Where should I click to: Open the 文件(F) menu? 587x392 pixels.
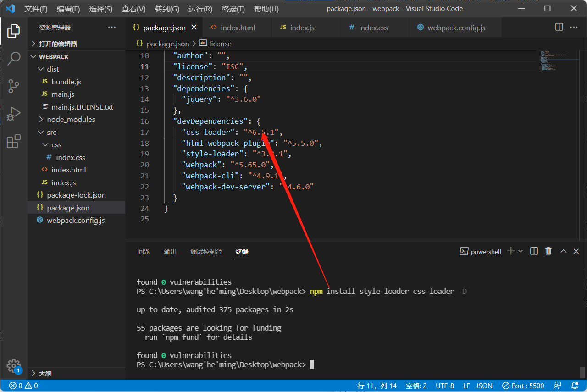pos(36,9)
